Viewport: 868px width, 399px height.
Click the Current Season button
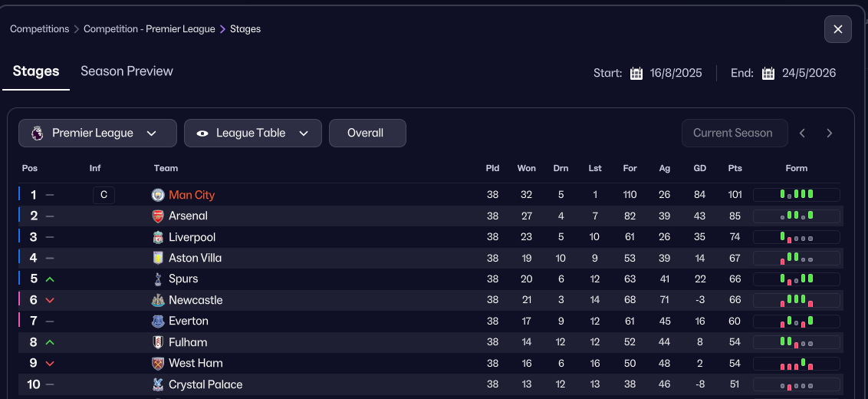[733, 133]
